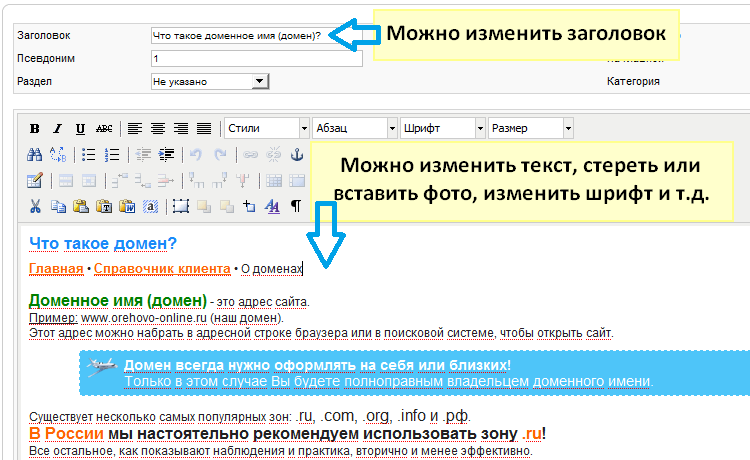Move layer forward
Viewport: 750px width, 460px height.
click(x=204, y=207)
